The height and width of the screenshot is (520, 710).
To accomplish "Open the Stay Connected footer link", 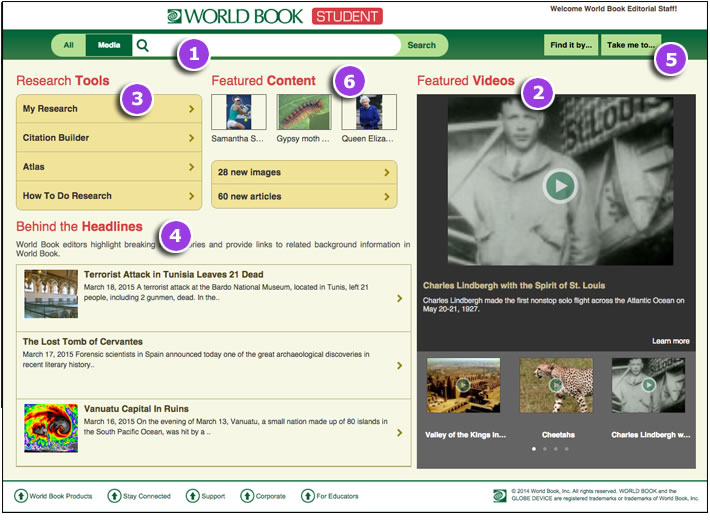I will tap(147, 496).
